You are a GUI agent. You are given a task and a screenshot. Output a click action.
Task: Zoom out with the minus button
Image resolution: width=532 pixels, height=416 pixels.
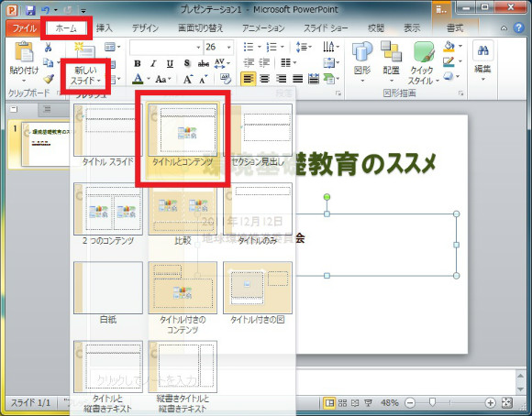click(x=410, y=403)
